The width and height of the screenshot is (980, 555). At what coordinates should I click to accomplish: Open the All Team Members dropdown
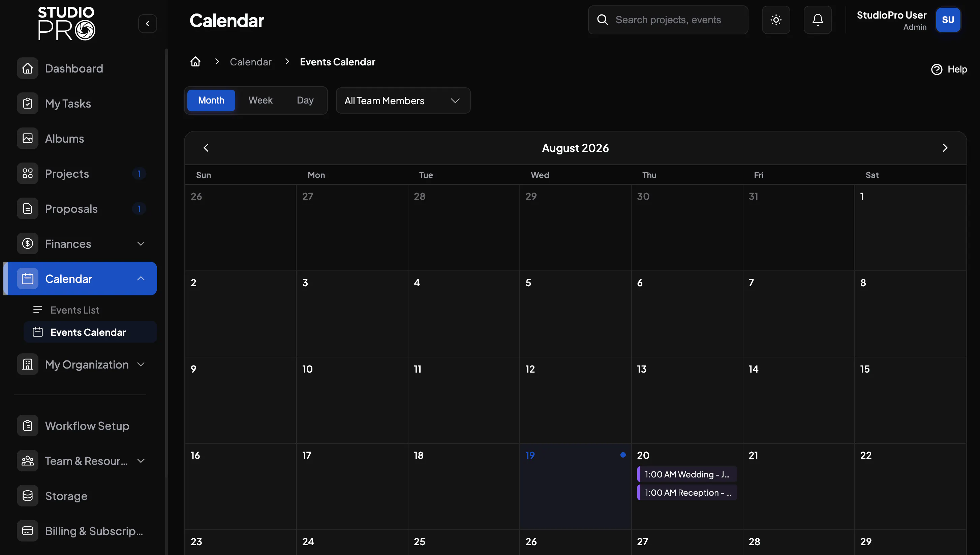tap(403, 100)
